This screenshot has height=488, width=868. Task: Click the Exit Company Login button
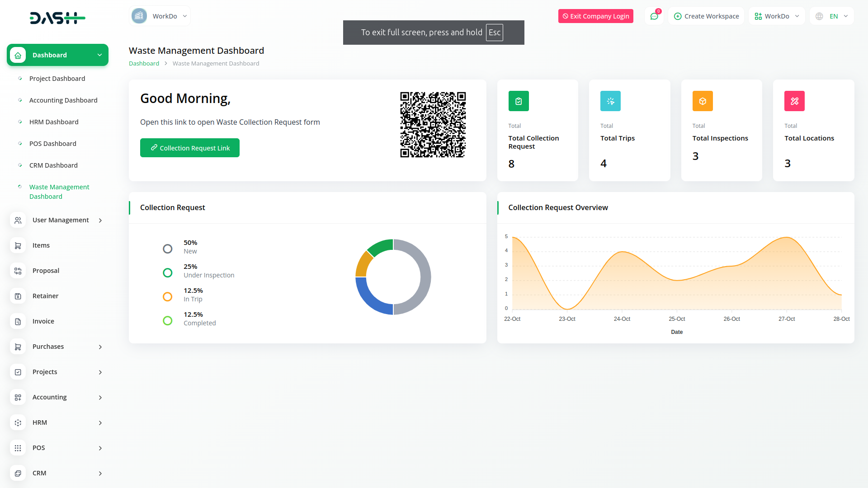point(595,16)
